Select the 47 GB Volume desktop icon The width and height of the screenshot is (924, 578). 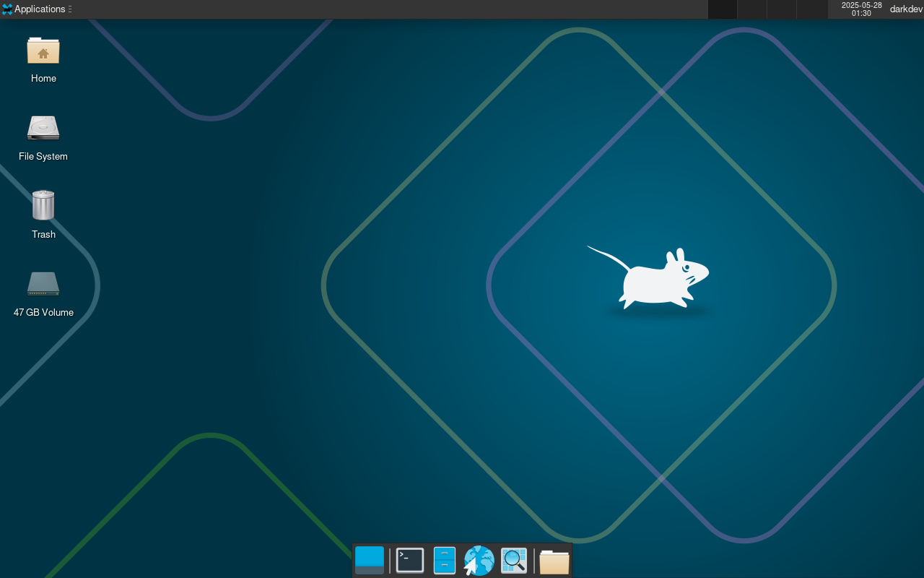(x=43, y=284)
